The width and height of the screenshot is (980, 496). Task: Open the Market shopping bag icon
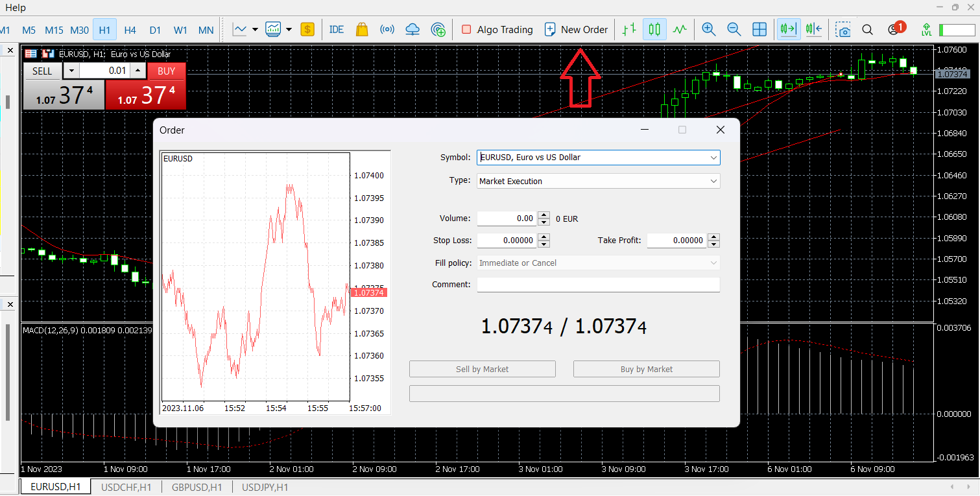(362, 29)
